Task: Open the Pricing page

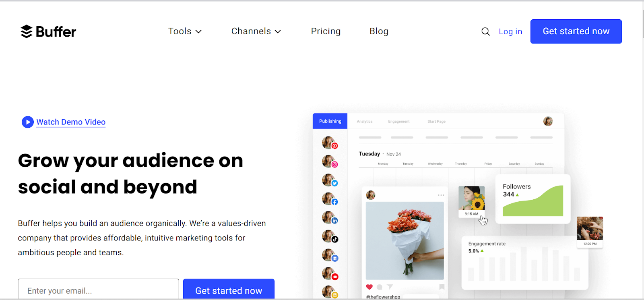Action: [x=326, y=31]
